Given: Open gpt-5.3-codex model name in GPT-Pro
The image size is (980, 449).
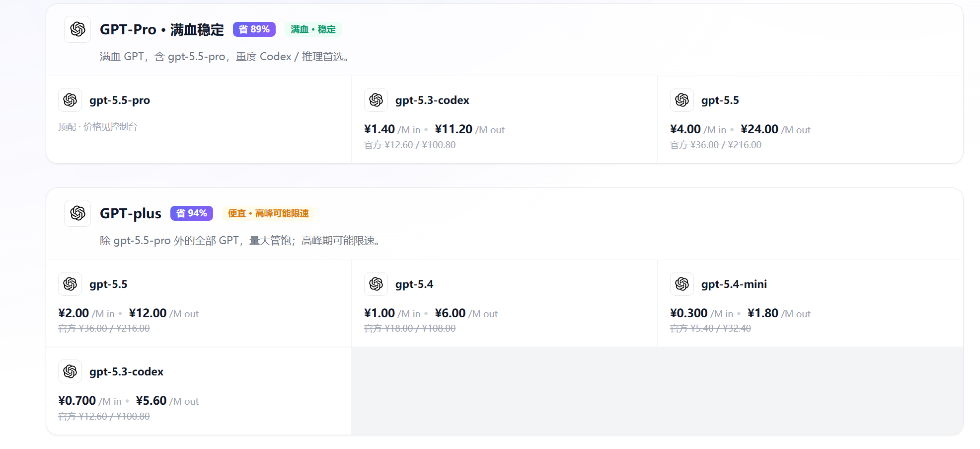Looking at the screenshot, I should [432, 100].
